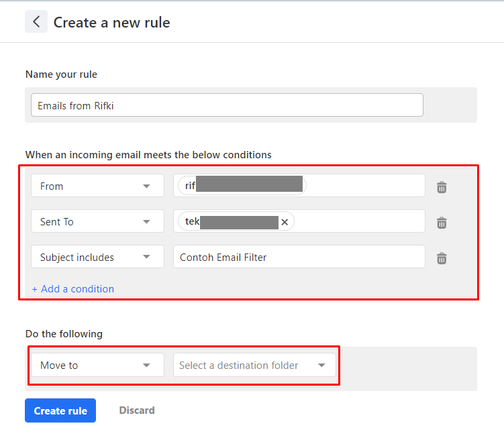Delete the From condition with its trash icon
Screen dimensions: 504x448
(x=442, y=187)
